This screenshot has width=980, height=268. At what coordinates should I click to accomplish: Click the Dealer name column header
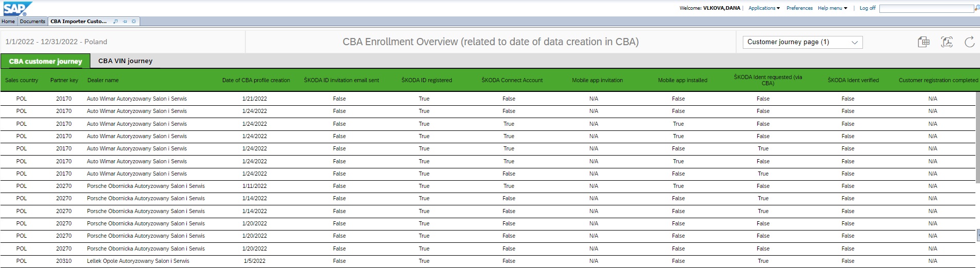point(103,80)
